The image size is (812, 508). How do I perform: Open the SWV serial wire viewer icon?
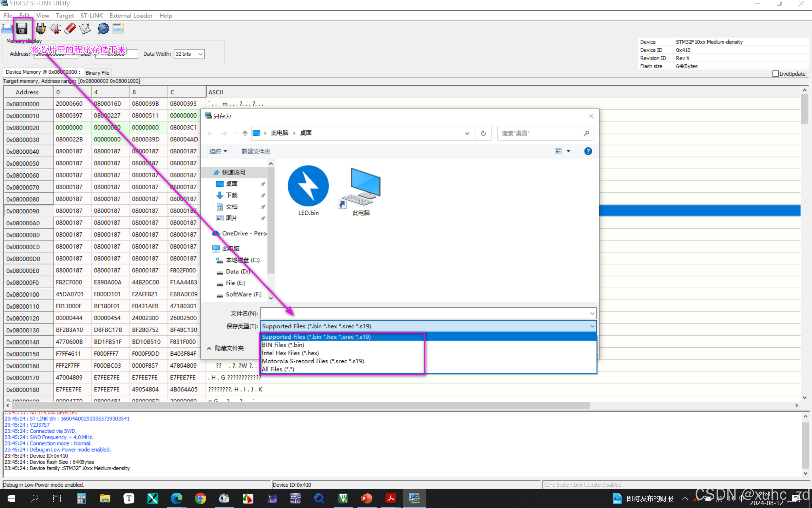coord(118,29)
